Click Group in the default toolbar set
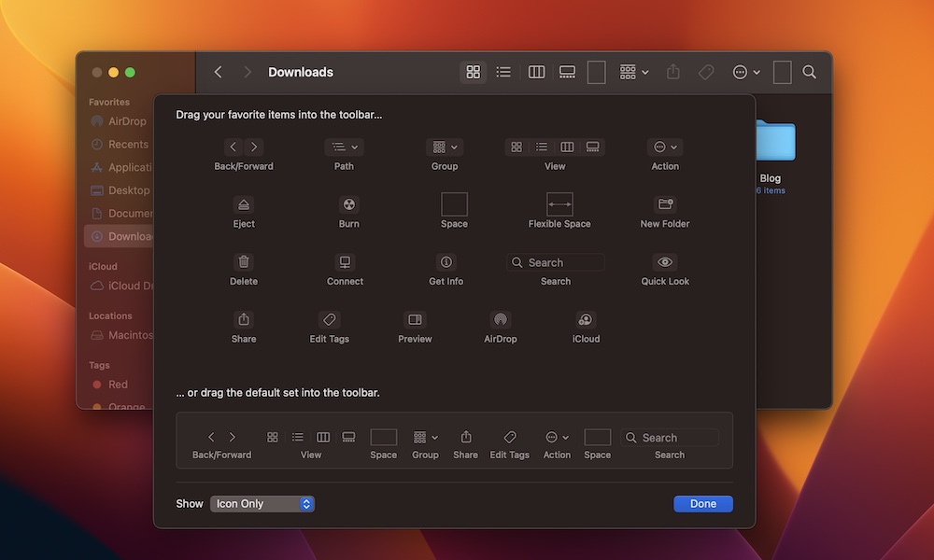This screenshot has width=934, height=560. (425, 444)
